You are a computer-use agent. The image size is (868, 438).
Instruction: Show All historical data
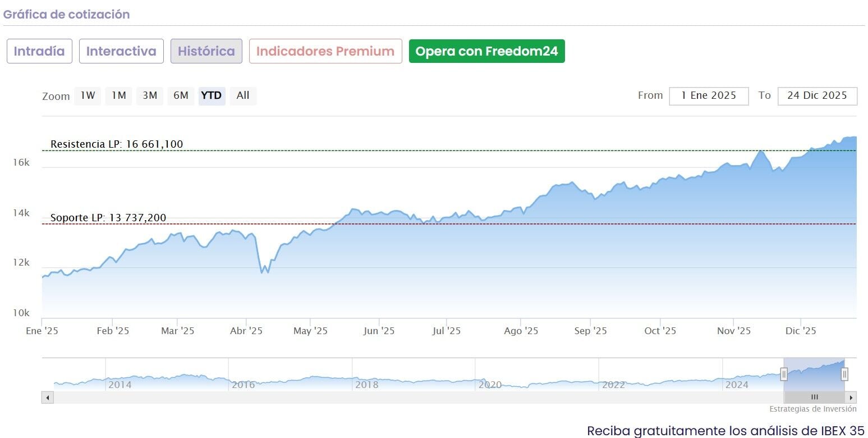242,95
